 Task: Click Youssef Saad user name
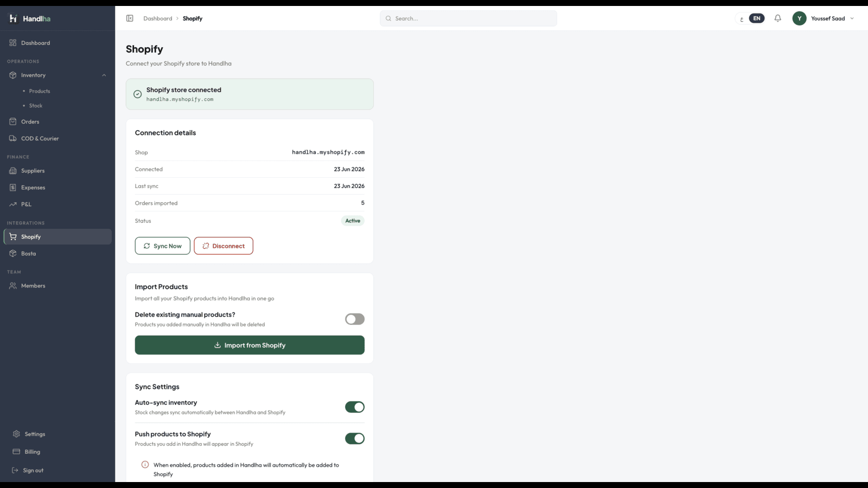828,18
